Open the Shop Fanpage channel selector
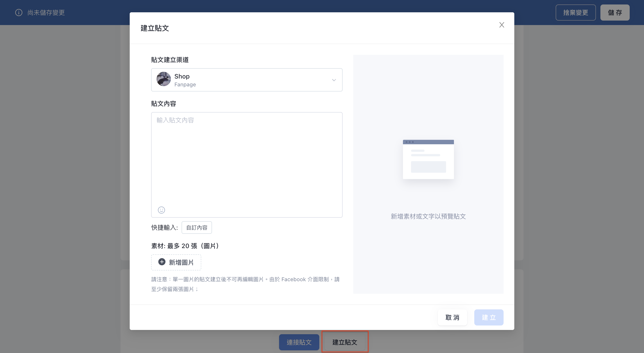Screen dimensions: 644x353 coord(247,80)
